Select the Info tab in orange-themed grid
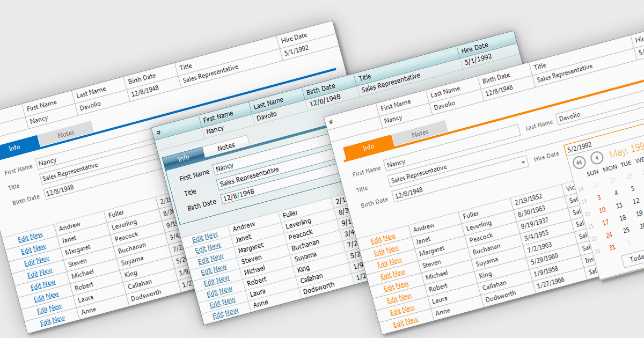 click(x=368, y=148)
